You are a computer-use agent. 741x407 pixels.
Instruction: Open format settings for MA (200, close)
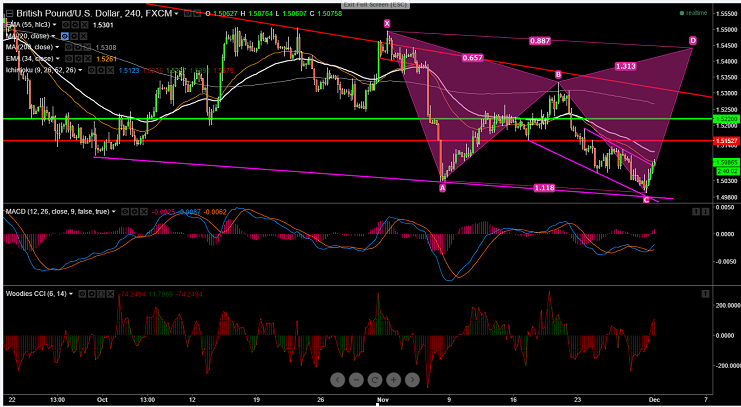click(x=78, y=47)
